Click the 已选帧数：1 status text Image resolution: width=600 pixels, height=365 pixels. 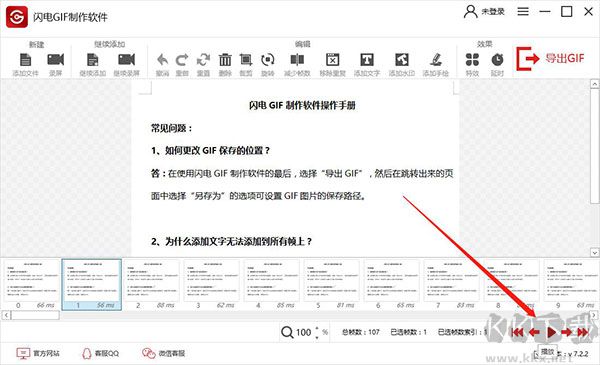pos(408,332)
